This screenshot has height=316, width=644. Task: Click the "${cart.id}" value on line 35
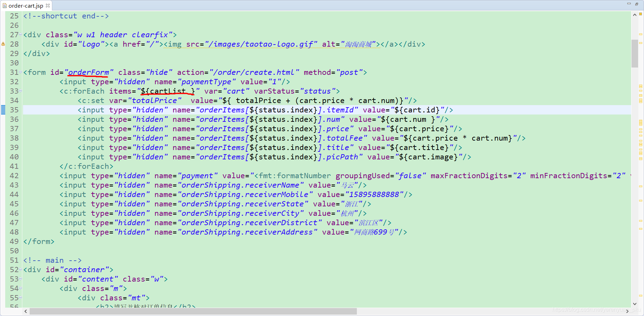coord(417,110)
